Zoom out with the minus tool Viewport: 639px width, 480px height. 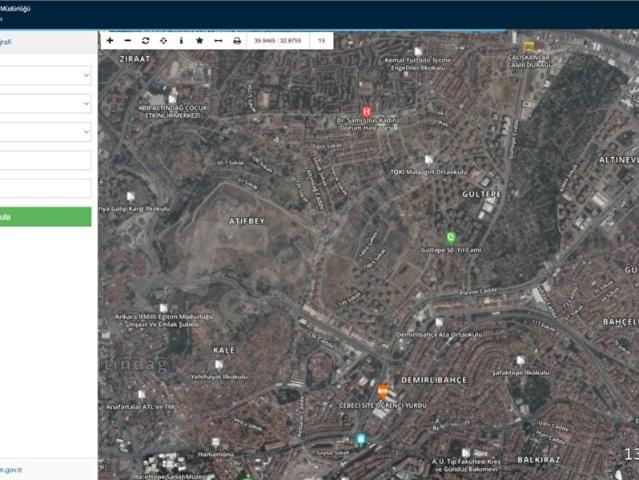pyautogui.click(x=128, y=41)
